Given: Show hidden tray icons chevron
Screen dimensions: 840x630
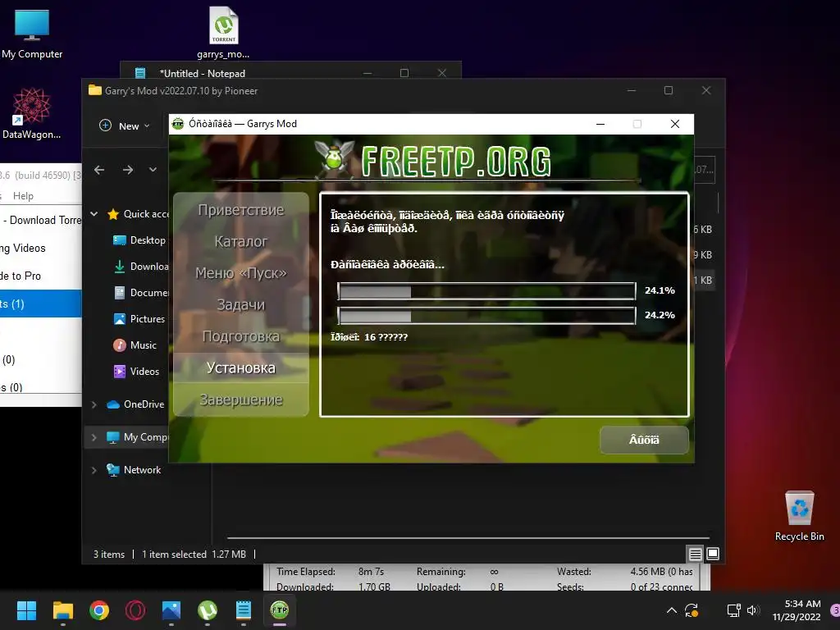Looking at the screenshot, I should click(x=671, y=610).
